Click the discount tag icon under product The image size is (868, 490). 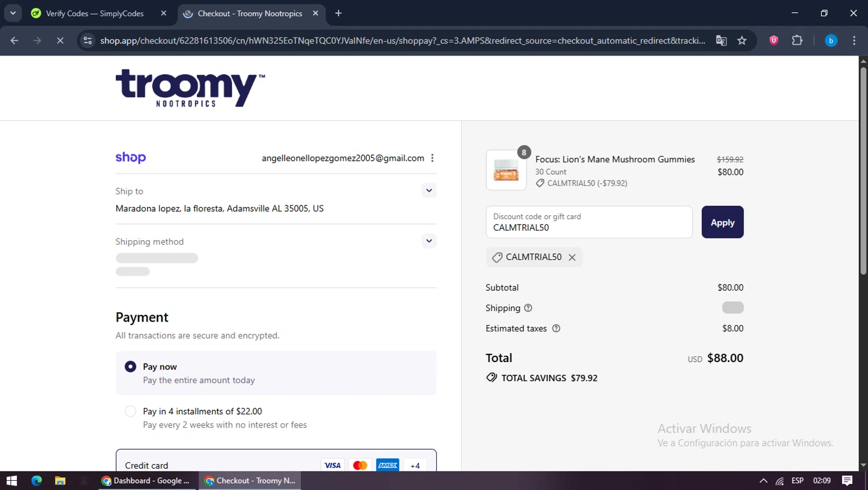540,183
